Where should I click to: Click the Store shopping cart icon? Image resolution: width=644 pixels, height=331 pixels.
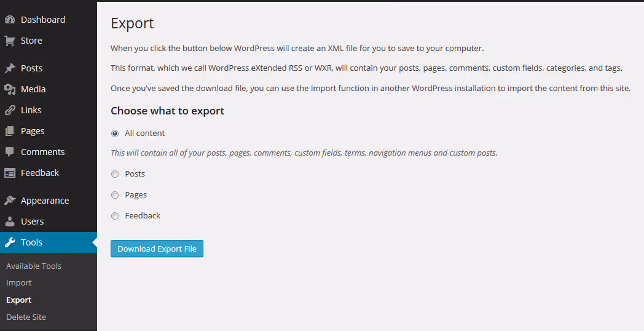click(x=10, y=41)
